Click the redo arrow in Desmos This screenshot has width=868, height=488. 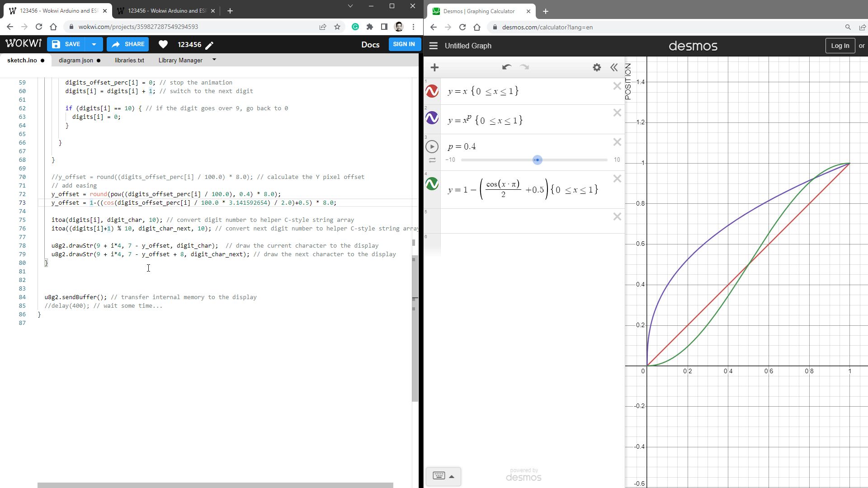click(524, 67)
